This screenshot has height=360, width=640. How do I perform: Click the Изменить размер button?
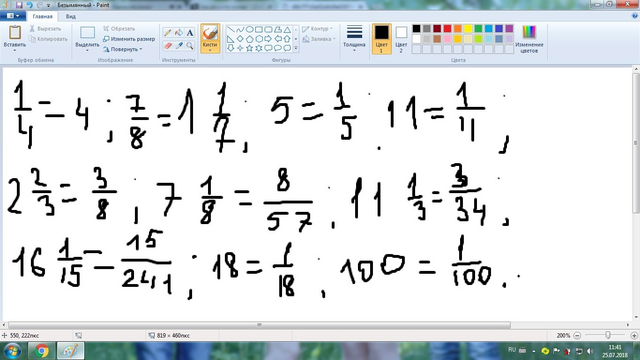(x=129, y=39)
